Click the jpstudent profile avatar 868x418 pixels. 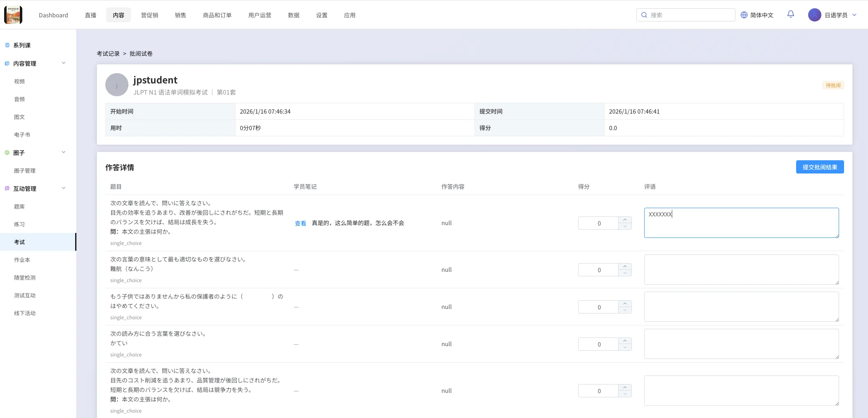117,85
